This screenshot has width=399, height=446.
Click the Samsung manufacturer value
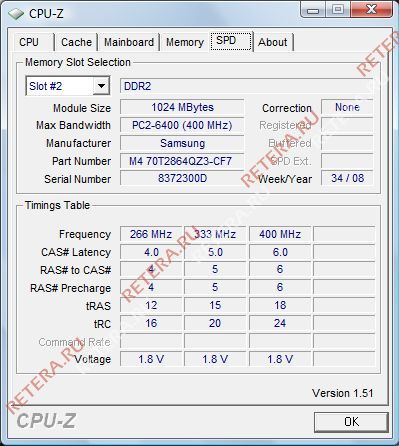coord(182,143)
